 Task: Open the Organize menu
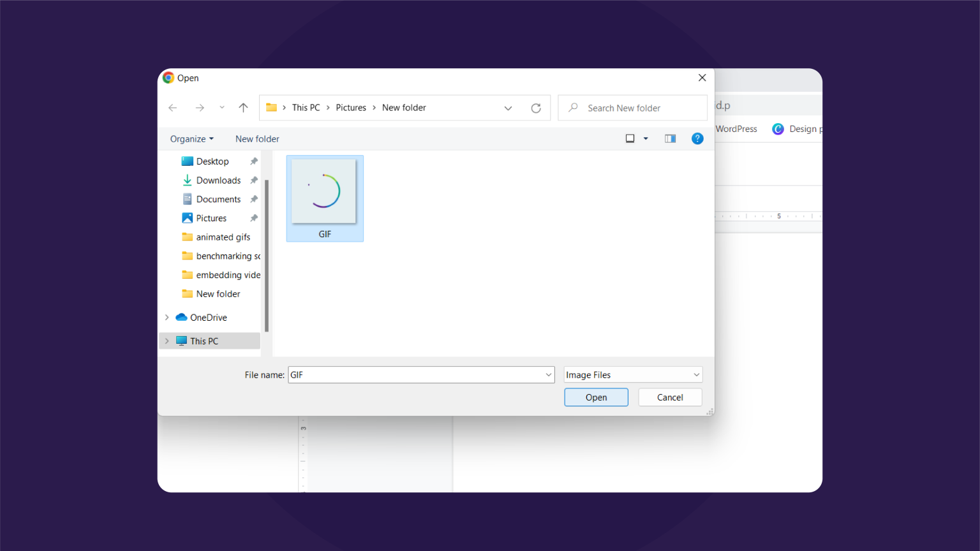(191, 138)
